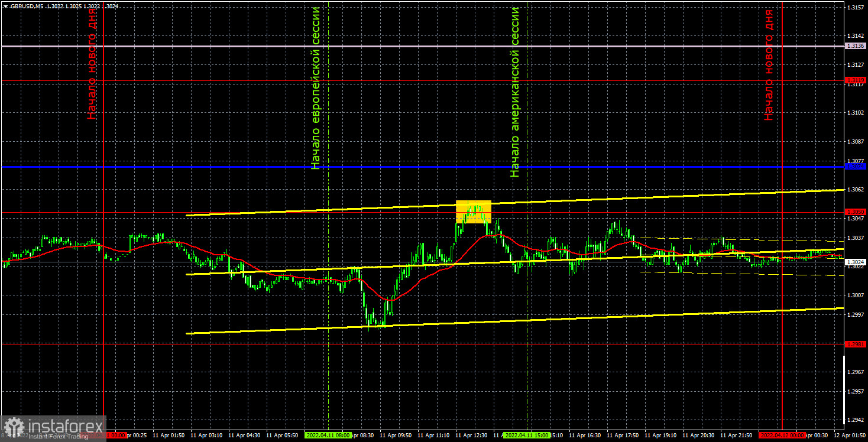Click the green 2022.04.11 15:00 time marker
Image resolution: width=868 pixels, height=442 pixels.
coord(526,435)
